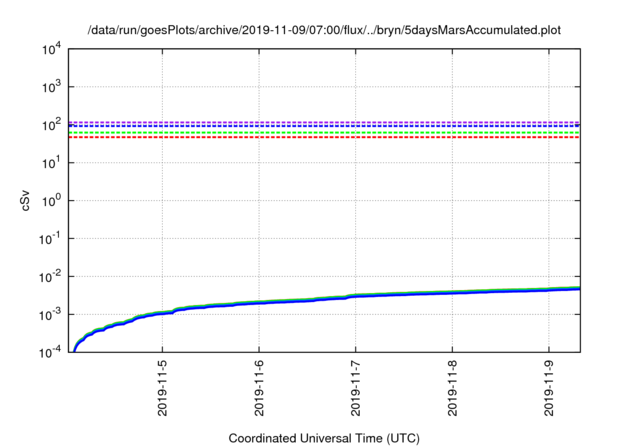640x448 pixels.
Task: Click the 10^1 y-axis tick label
Action: (52, 163)
